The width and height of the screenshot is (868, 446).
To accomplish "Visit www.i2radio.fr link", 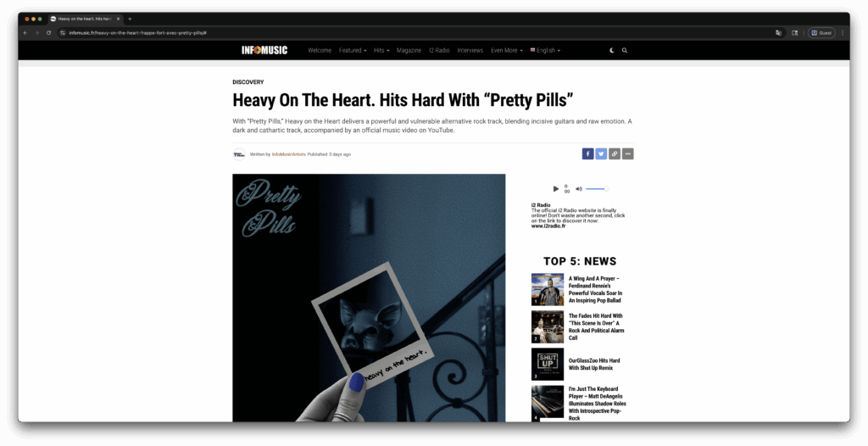I will [548, 226].
